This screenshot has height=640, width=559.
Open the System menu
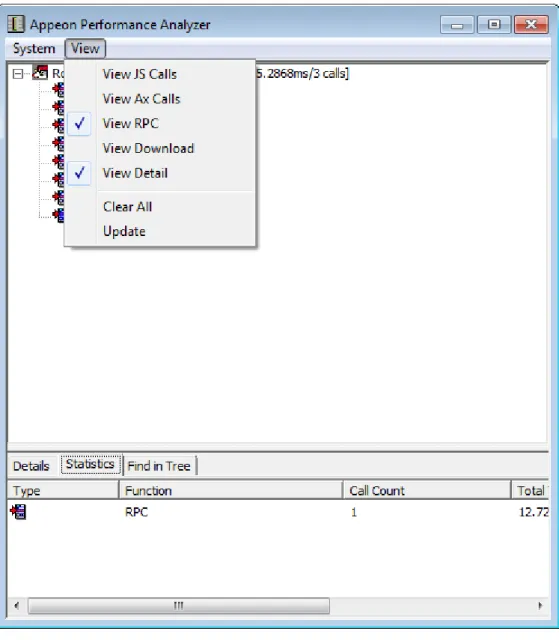tap(34, 49)
